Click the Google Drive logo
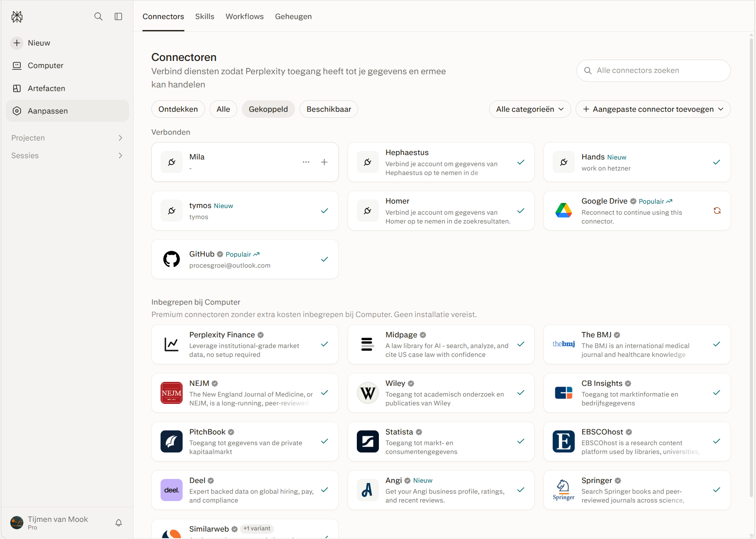Screen dimensions: 756x539 tap(564, 211)
